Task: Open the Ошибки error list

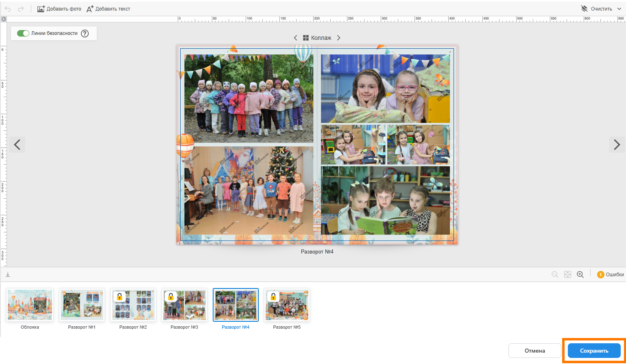Action: (610, 275)
